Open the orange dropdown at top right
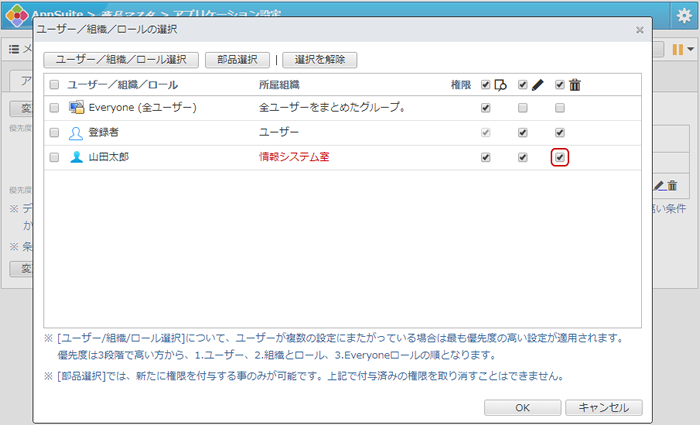The image size is (700, 425). 683,49
